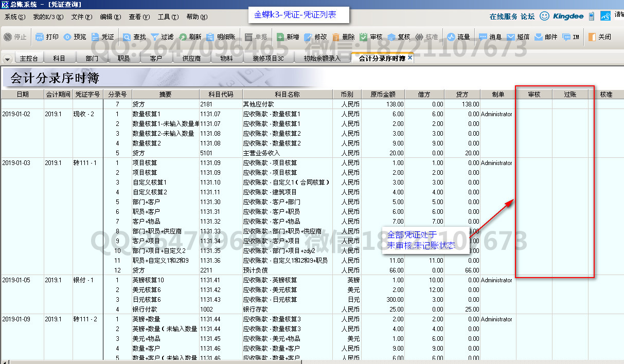Open the Filter (过滤) funnel tool
This screenshot has height=364, width=624.
pos(154,37)
